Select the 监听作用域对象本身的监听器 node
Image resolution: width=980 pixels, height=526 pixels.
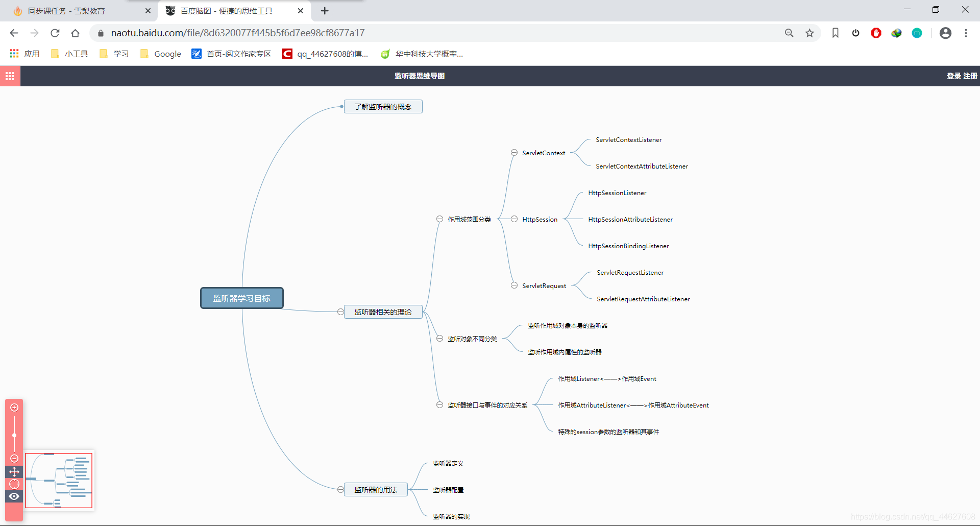click(568, 326)
